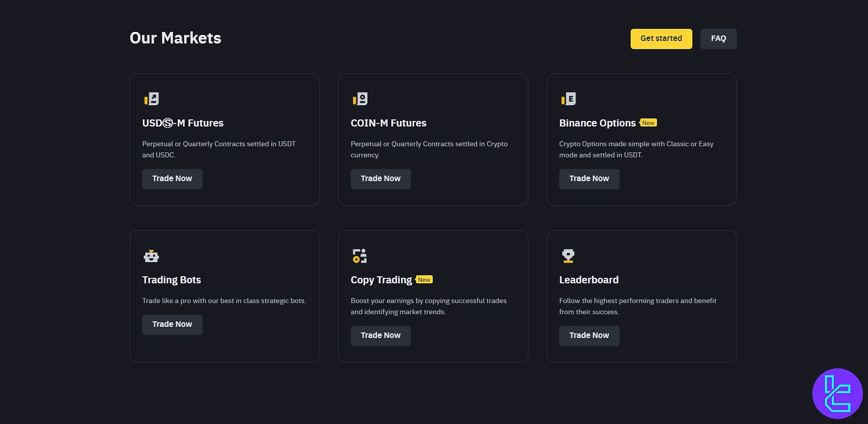The height and width of the screenshot is (424, 868).
Task: Select the COIN-M Futures heading
Action: (389, 123)
